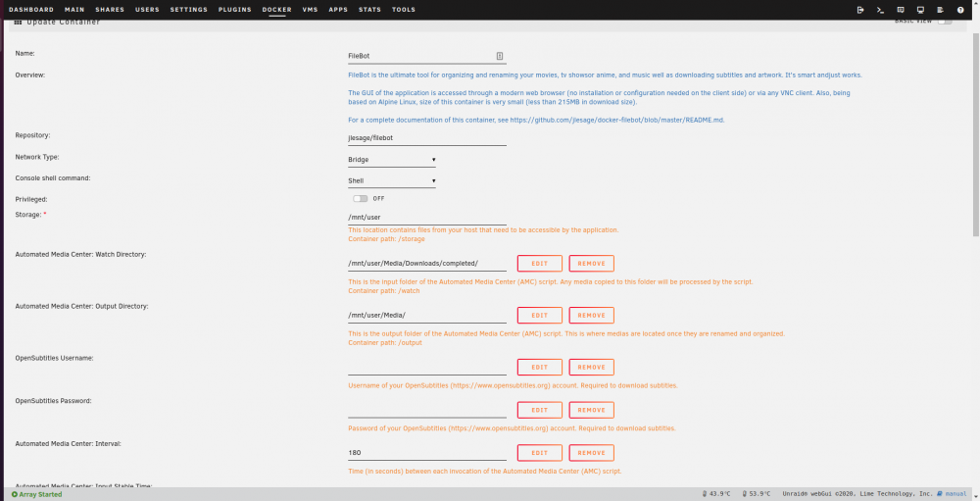
Task: Click the logout icon in top bar
Action: [x=860, y=10]
